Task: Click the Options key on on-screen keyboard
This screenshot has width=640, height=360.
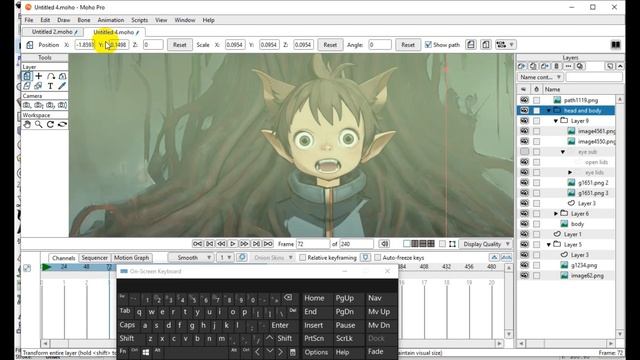Action: pyautogui.click(x=316, y=352)
